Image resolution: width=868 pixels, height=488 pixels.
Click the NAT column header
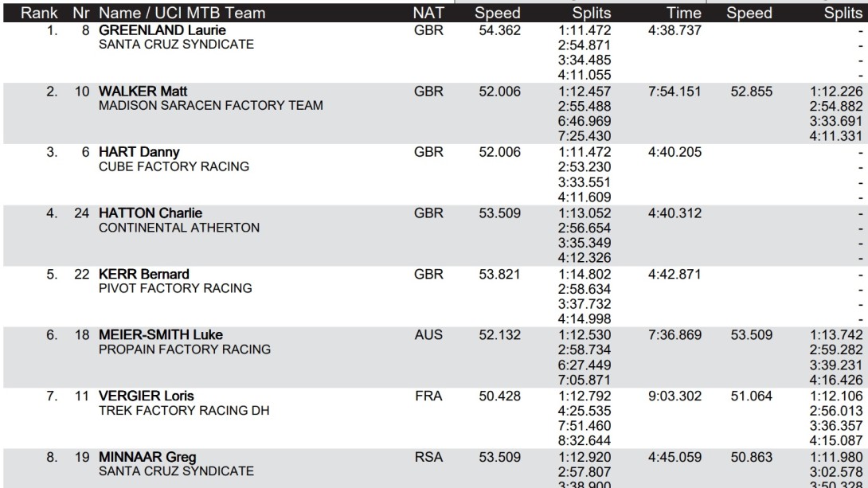(x=428, y=13)
